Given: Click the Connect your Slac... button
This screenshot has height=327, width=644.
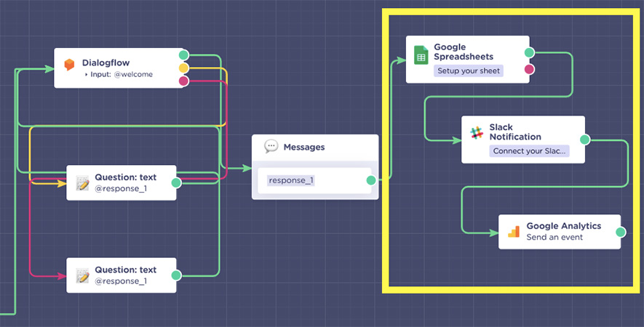Looking at the screenshot, I should click(x=530, y=151).
